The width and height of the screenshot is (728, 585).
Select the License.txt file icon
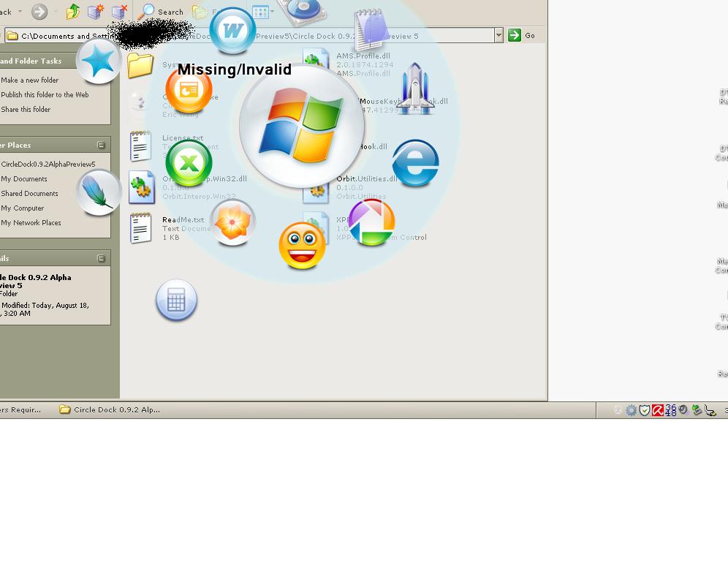click(140, 146)
